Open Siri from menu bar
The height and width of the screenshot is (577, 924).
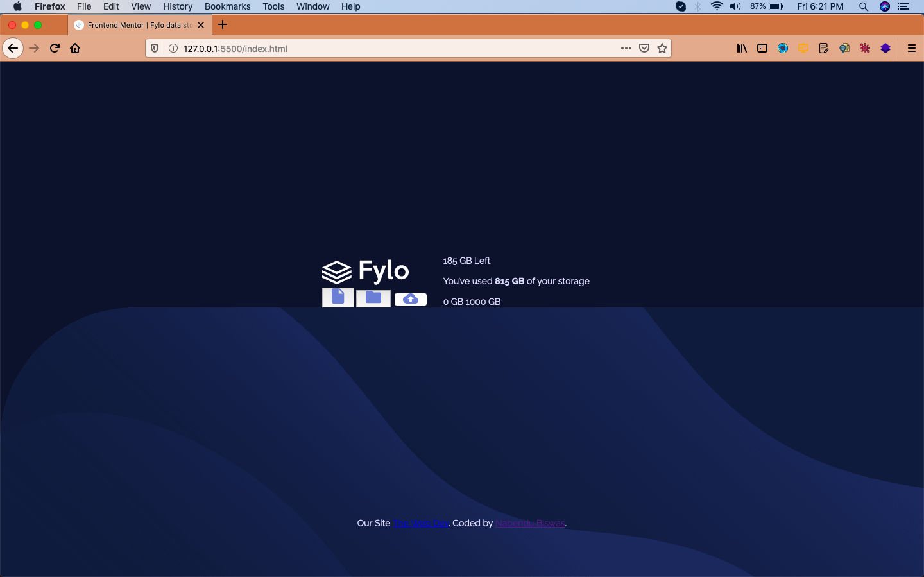pos(885,6)
